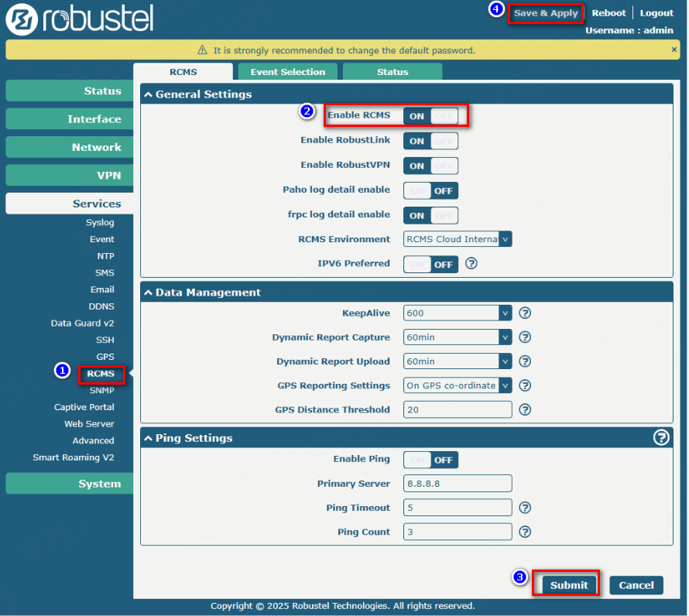Click help icon for GPS Distance Threshold
Screen dimensions: 689x616
point(525,409)
